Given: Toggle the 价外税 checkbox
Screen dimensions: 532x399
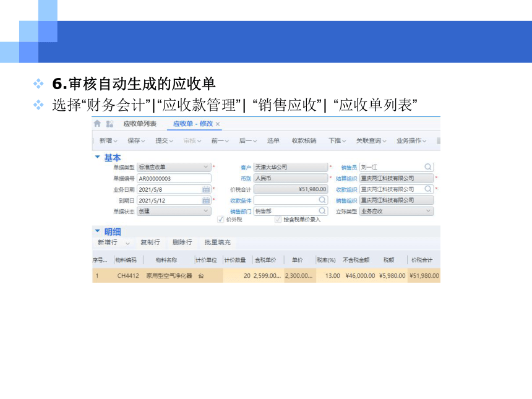Looking at the screenshot, I should (x=221, y=220).
